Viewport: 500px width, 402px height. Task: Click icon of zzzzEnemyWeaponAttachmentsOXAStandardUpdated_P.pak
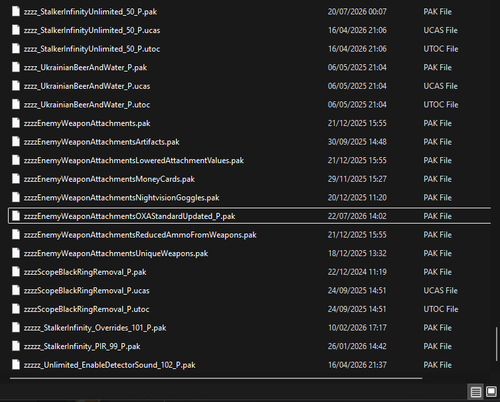coord(16,216)
